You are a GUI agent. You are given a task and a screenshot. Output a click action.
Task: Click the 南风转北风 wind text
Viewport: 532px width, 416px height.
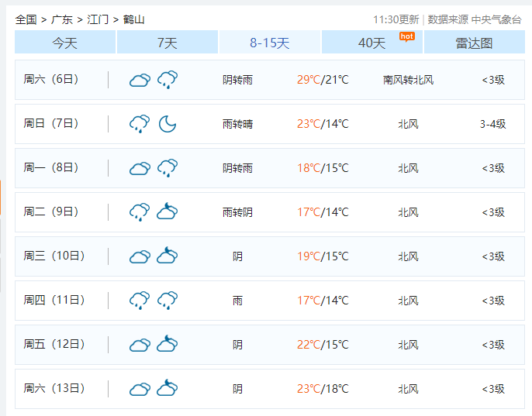click(408, 80)
